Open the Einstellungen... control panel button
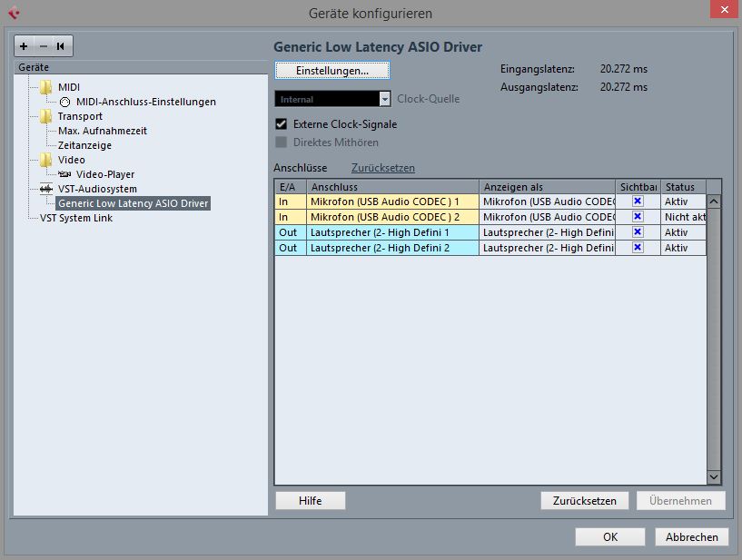Image resolution: width=742 pixels, height=560 pixels. click(332, 71)
